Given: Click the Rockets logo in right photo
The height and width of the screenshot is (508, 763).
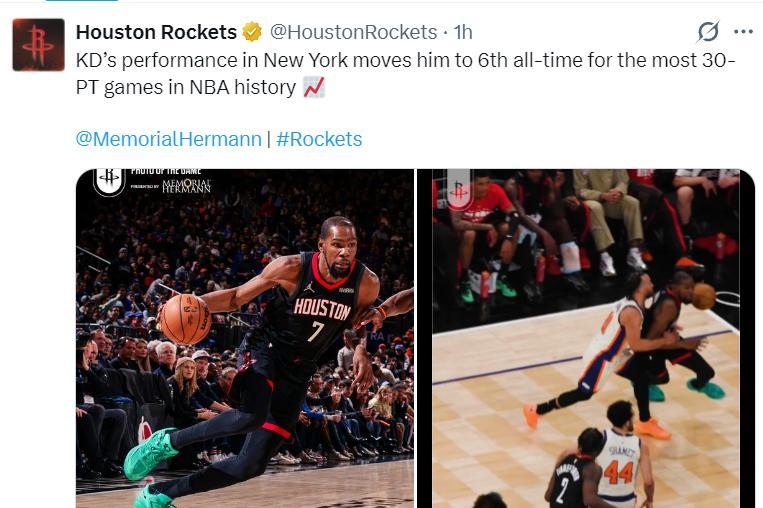Looking at the screenshot, I should click(458, 189).
